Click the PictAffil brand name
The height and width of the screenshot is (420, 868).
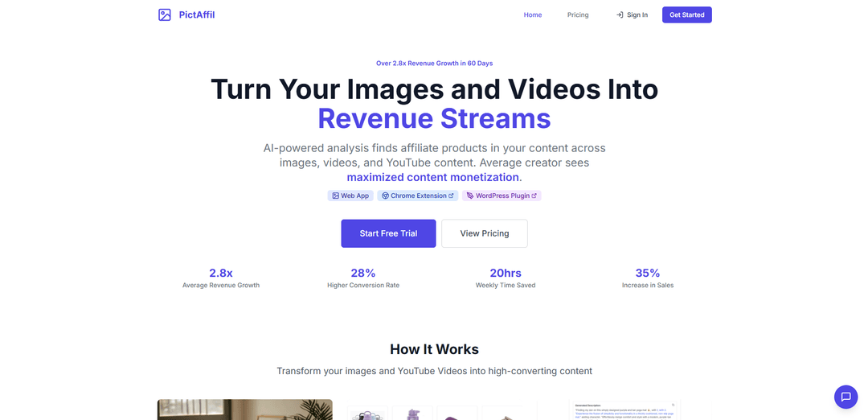point(197,14)
